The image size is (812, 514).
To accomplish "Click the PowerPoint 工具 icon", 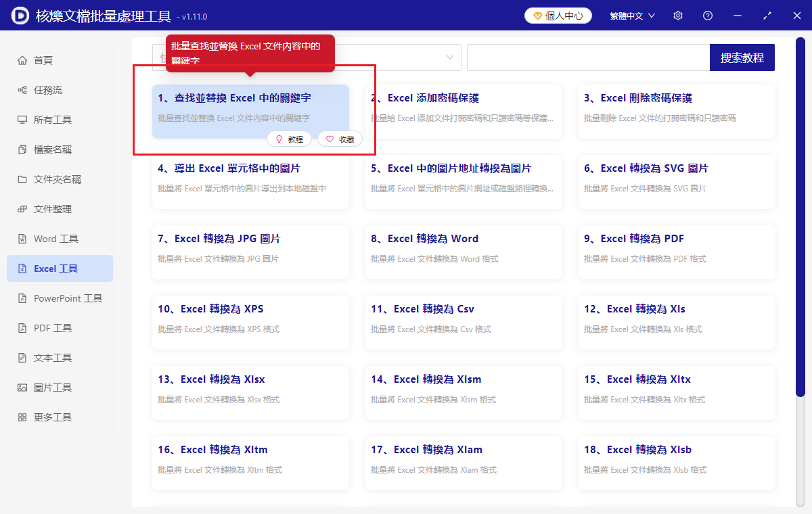I will tap(22, 298).
